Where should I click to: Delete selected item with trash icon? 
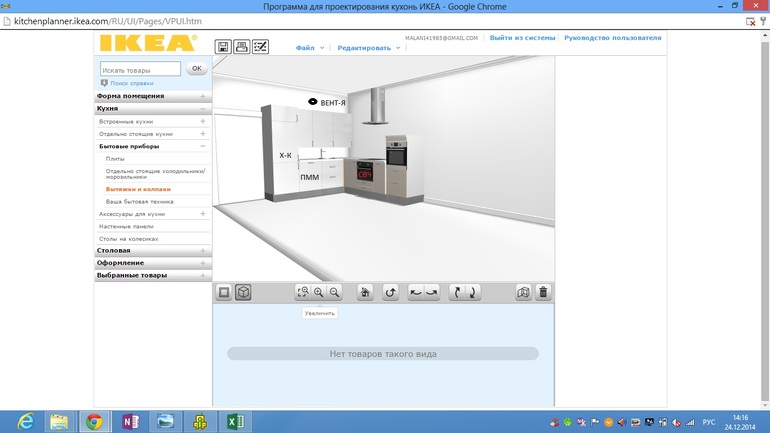(543, 292)
